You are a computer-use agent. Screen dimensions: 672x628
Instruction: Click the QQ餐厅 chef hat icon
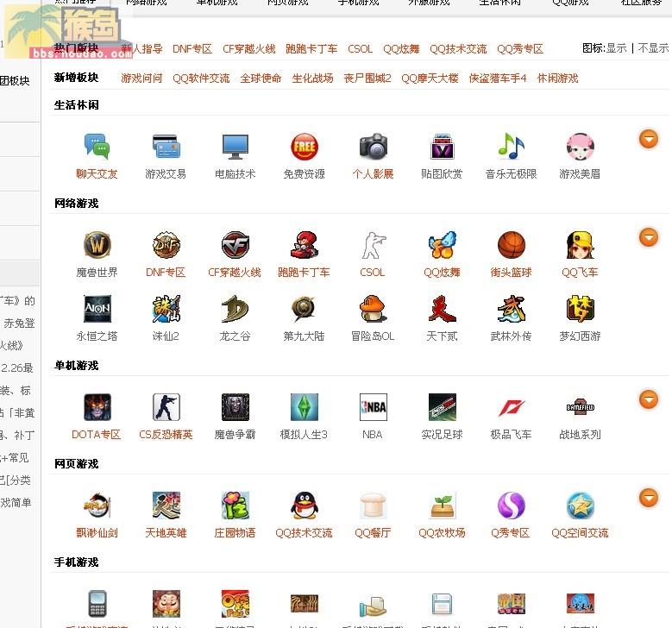374,505
